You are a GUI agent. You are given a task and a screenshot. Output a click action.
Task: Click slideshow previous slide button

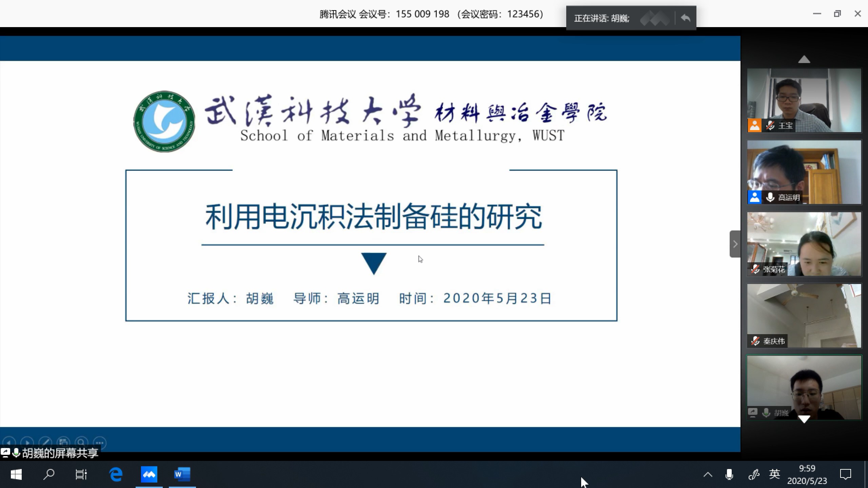point(9,443)
